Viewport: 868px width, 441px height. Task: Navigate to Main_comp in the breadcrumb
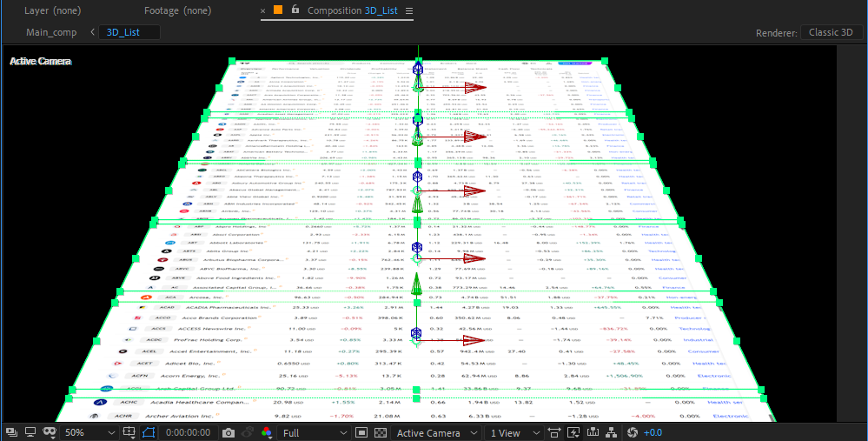51,32
